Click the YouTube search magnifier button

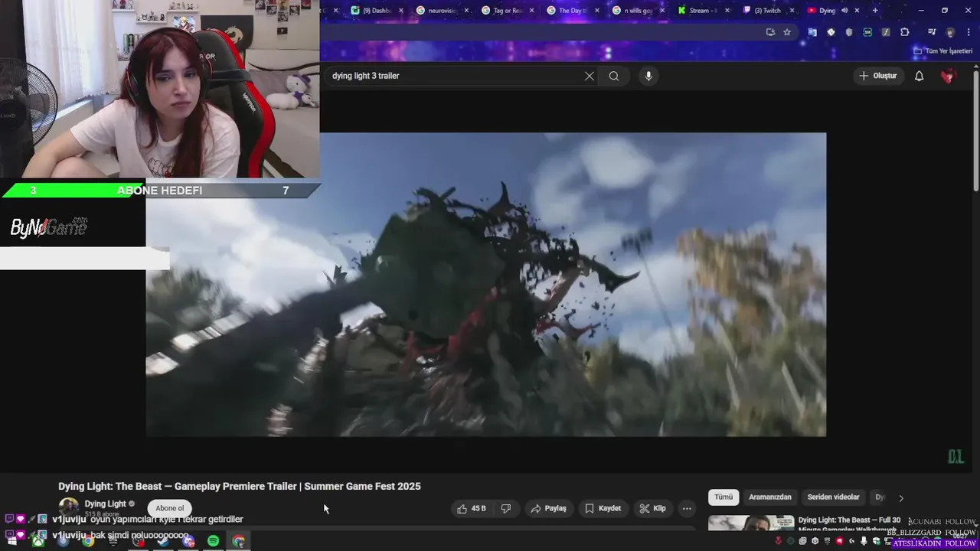coord(613,76)
